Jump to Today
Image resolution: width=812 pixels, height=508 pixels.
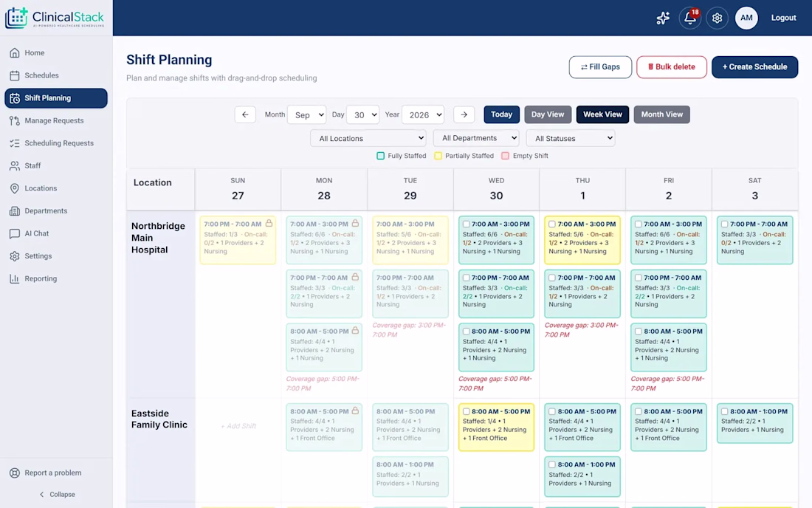coord(501,114)
